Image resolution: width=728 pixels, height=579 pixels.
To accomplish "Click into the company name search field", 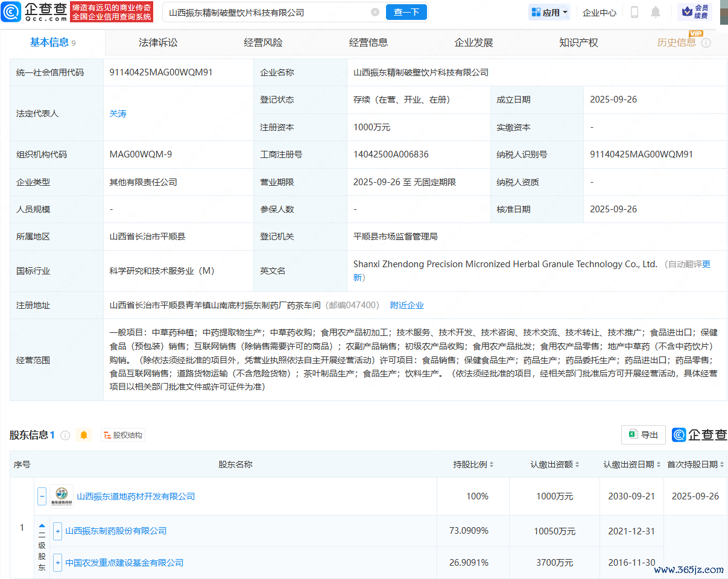I will pos(265,12).
